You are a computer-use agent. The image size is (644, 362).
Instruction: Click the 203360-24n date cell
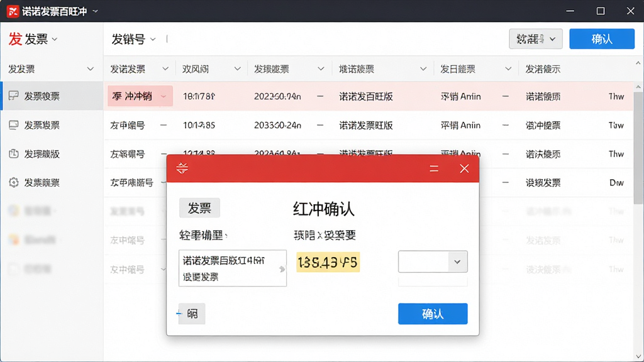pyautogui.click(x=277, y=125)
